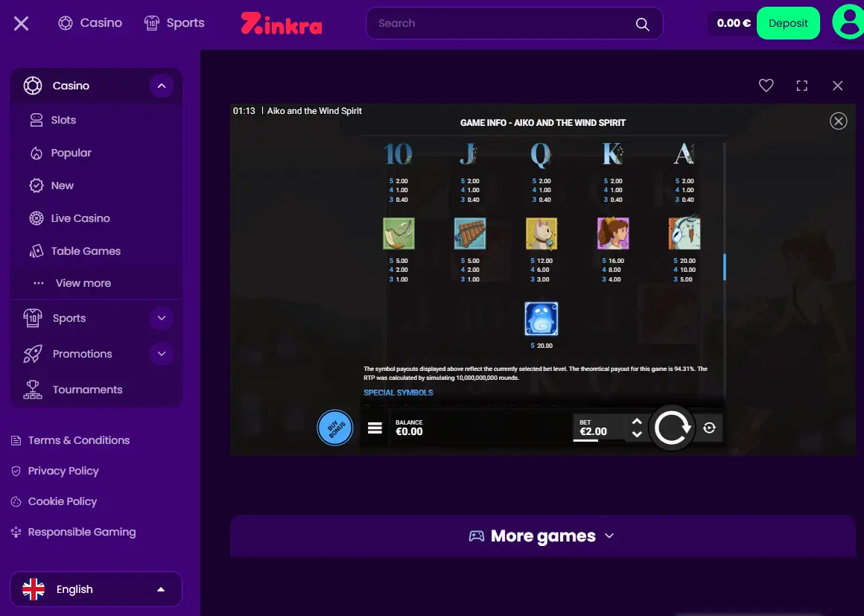Click the 10 card symbol
This screenshot has height=616, width=864.
click(x=398, y=153)
